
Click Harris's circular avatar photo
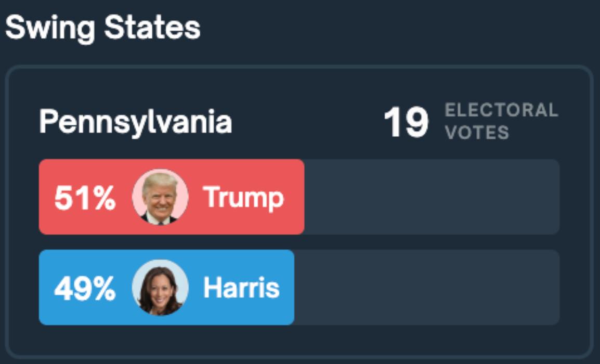coord(160,288)
